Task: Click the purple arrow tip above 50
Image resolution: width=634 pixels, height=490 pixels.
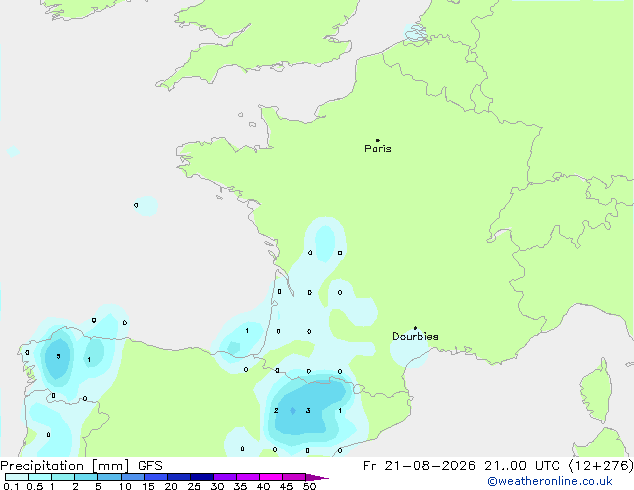Action: pyautogui.click(x=317, y=477)
